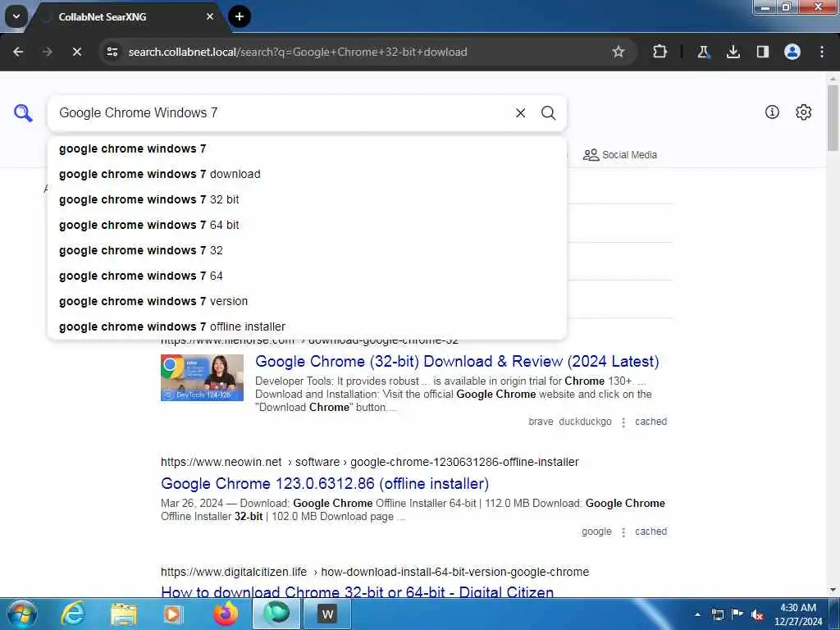This screenshot has height=630, width=840.
Task: Click the browser back arrow
Action: pyautogui.click(x=18, y=52)
